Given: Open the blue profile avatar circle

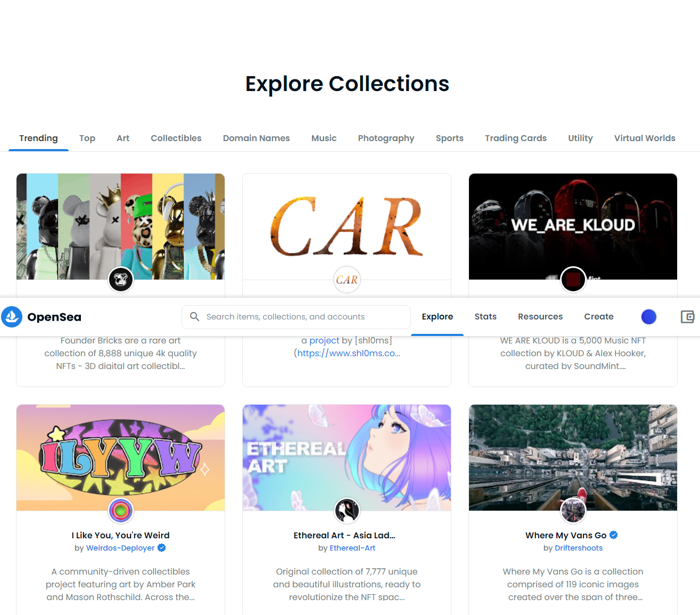Looking at the screenshot, I should 649,317.
